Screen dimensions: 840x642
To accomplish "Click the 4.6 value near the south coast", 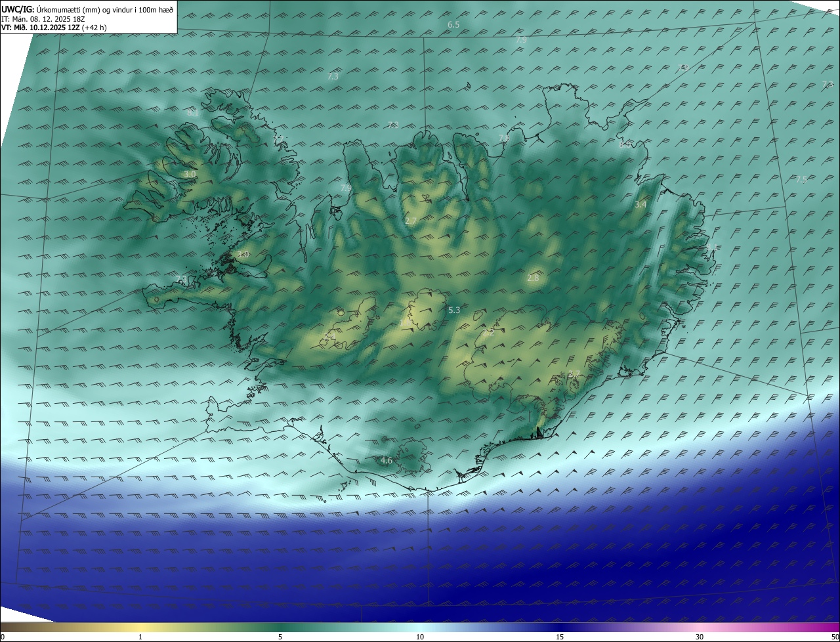I will tap(387, 461).
